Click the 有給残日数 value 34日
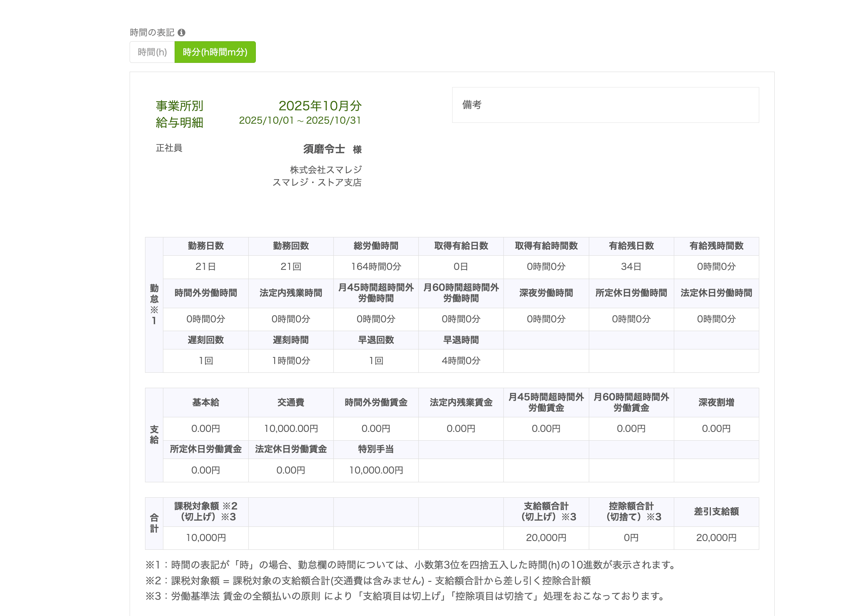 point(631,267)
